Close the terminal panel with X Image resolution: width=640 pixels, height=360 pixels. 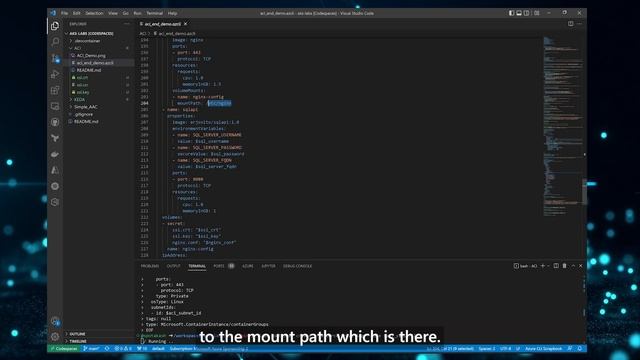pos(580,266)
